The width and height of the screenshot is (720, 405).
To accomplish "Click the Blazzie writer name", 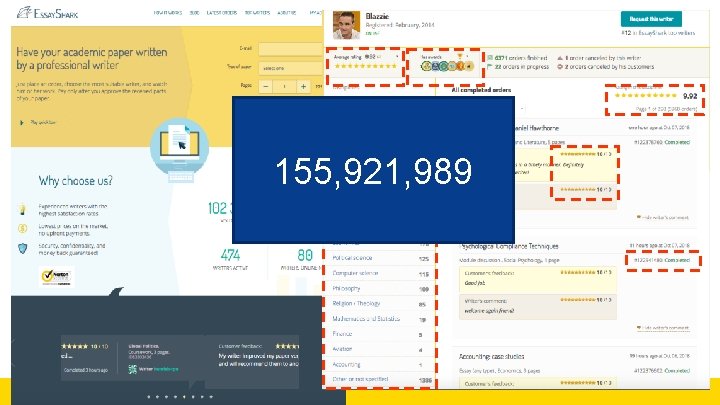I will coord(377,16).
